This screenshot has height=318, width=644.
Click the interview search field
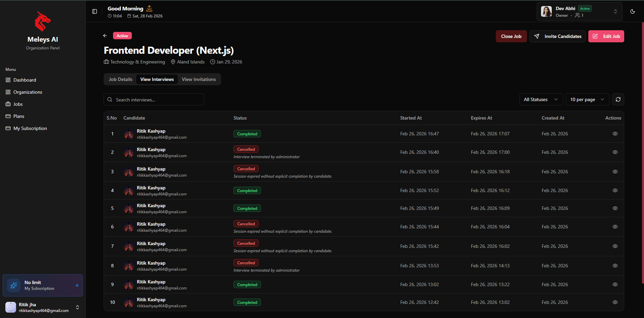click(x=154, y=99)
